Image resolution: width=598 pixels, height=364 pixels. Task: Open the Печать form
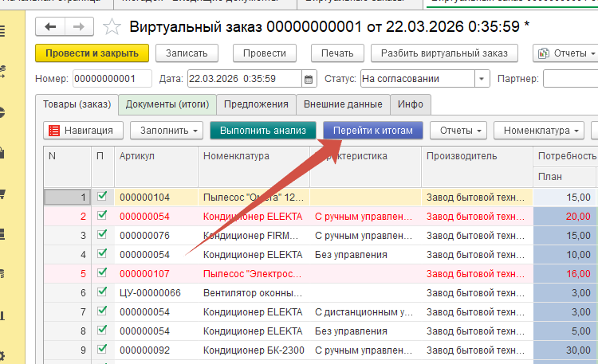tap(337, 53)
